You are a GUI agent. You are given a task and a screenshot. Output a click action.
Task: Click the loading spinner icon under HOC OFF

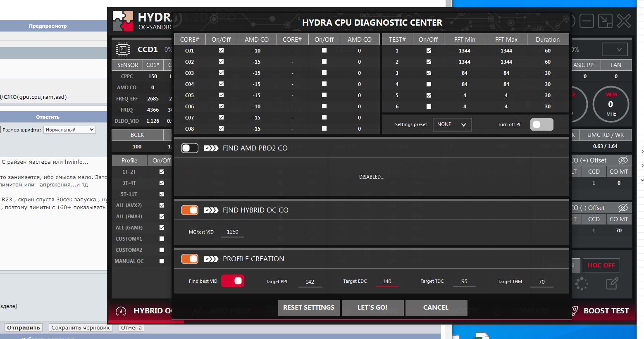[x=582, y=284]
